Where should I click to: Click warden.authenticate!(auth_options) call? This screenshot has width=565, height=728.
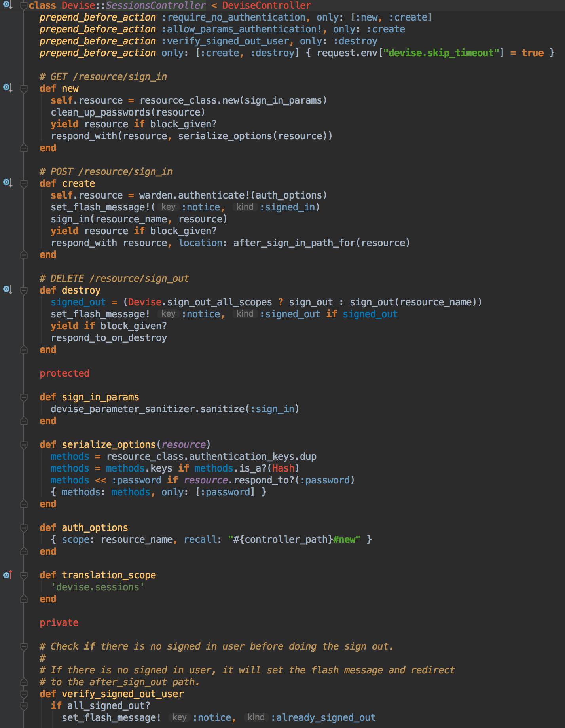point(233,195)
